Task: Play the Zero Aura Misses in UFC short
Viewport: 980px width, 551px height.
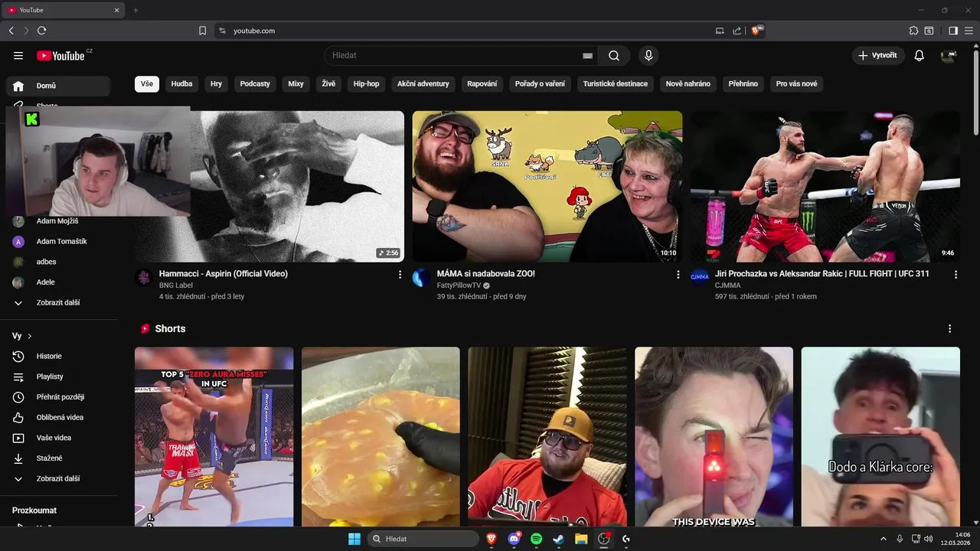Action: click(x=214, y=437)
